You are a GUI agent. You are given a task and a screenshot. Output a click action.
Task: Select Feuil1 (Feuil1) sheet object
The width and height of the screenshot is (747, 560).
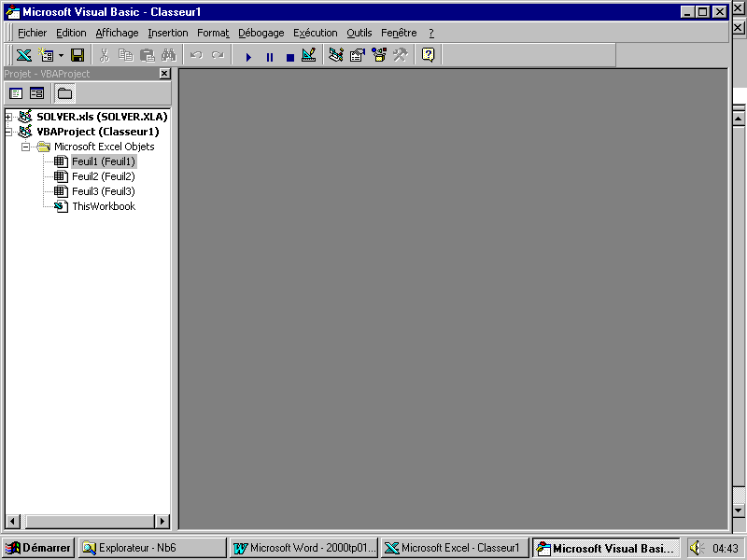pyautogui.click(x=104, y=161)
